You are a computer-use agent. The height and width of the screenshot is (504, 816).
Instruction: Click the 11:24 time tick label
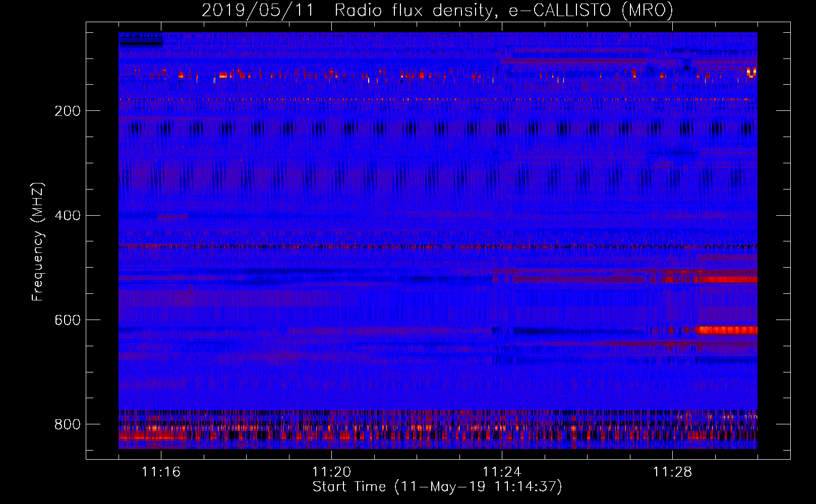502,472
